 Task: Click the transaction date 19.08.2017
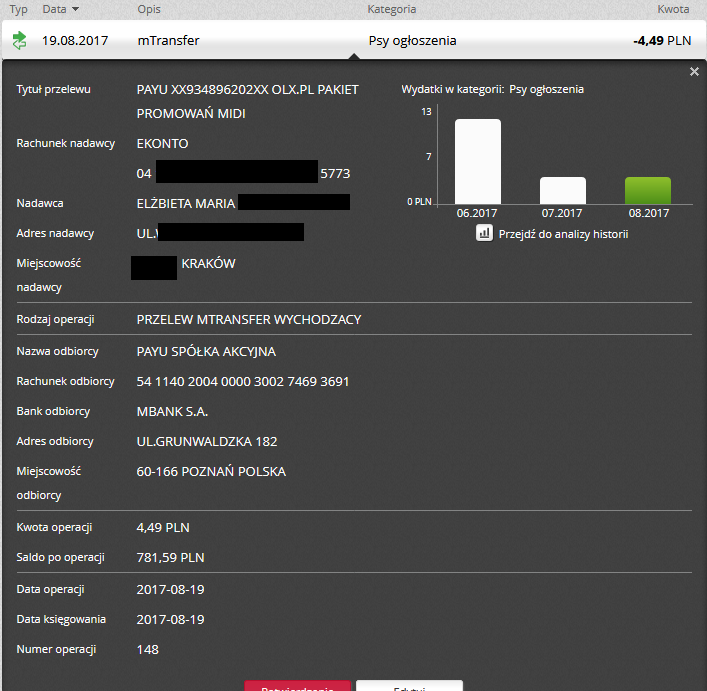pyautogui.click(x=74, y=41)
